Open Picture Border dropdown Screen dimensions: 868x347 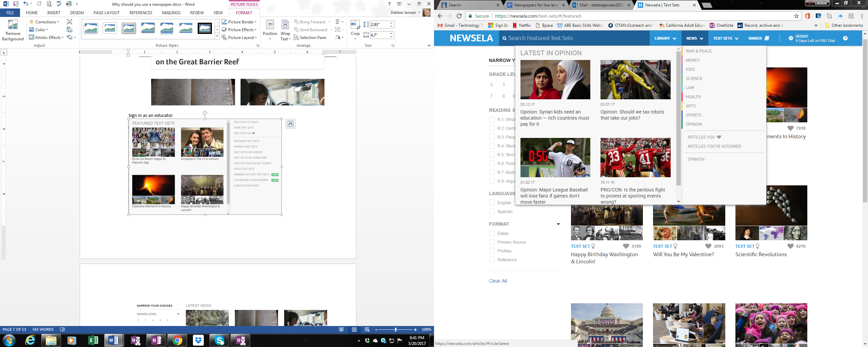click(239, 22)
